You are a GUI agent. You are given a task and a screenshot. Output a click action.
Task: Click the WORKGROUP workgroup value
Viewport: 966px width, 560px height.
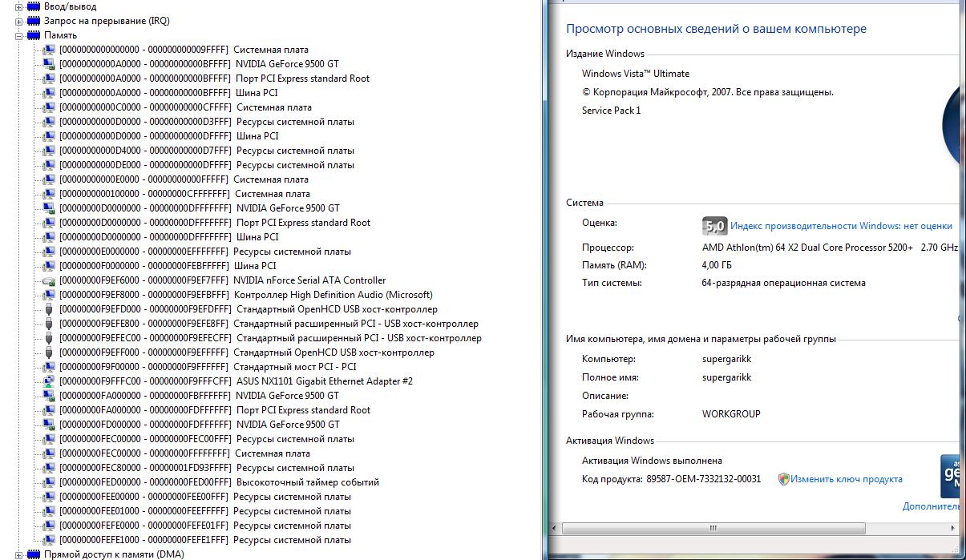pyautogui.click(x=731, y=414)
